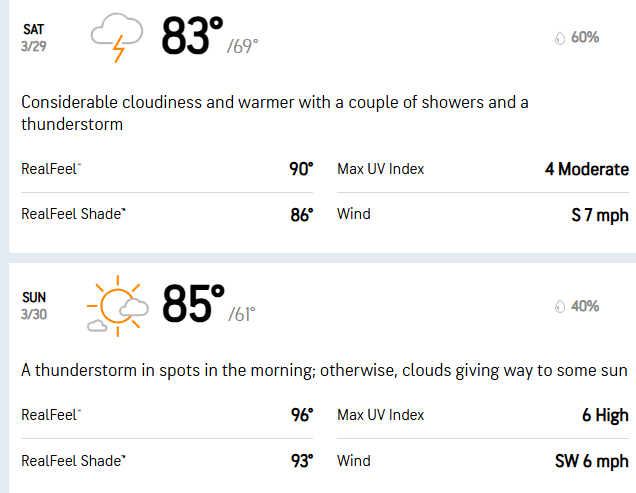Click Sunday's Wind SW 6 mph row
This screenshot has height=493, width=636.
pyautogui.click(x=483, y=461)
